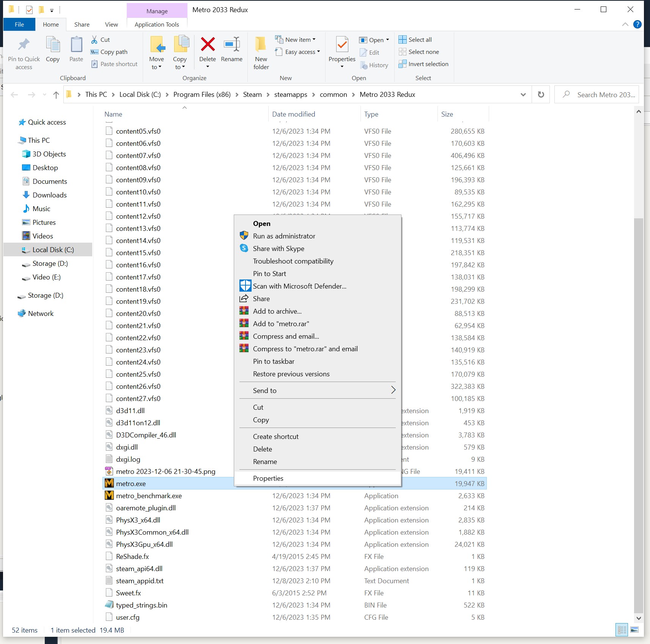
Task: Click the Copy icon in Clipboard group
Action: click(x=53, y=45)
